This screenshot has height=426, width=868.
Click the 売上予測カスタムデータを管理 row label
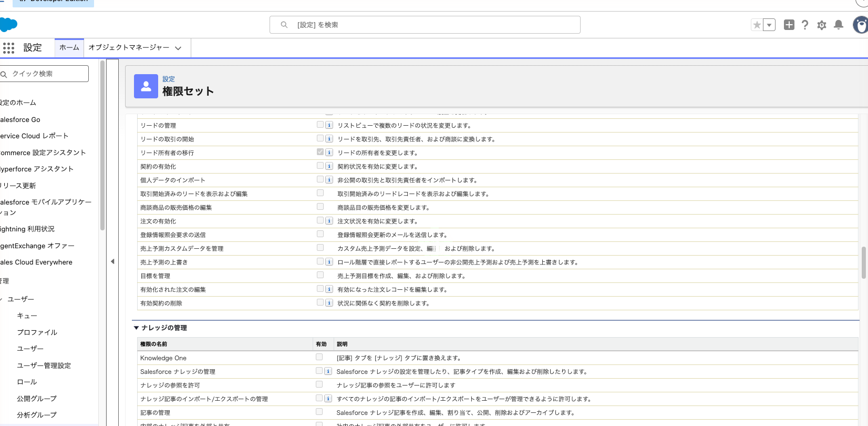[x=182, y=249]
